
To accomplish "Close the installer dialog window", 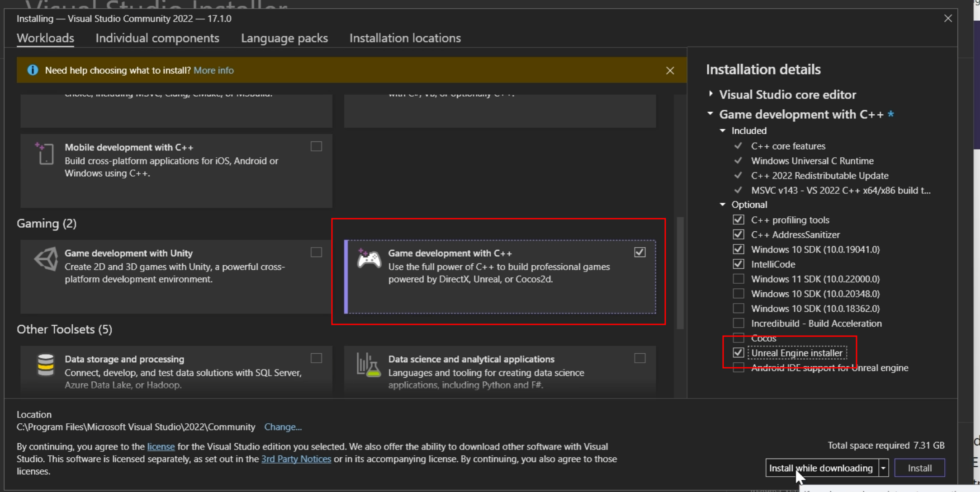I will [948, 19].
